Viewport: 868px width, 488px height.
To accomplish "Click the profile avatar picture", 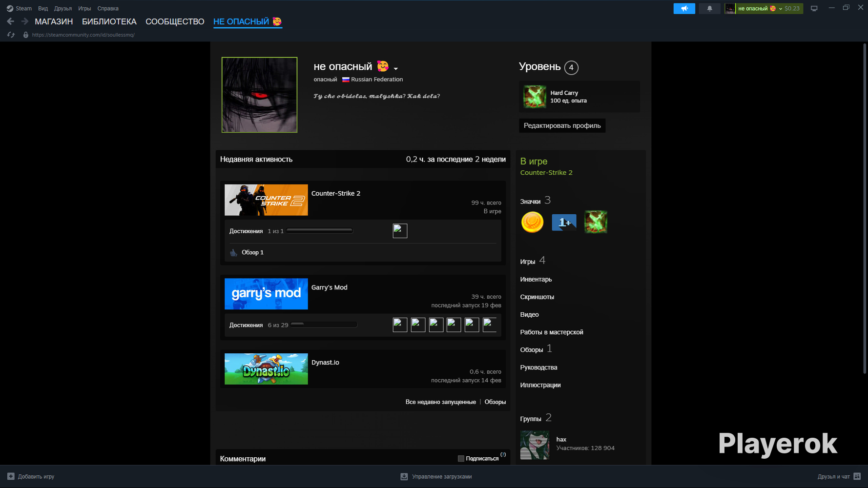I will pyautogui.click(x=259, y=95).
